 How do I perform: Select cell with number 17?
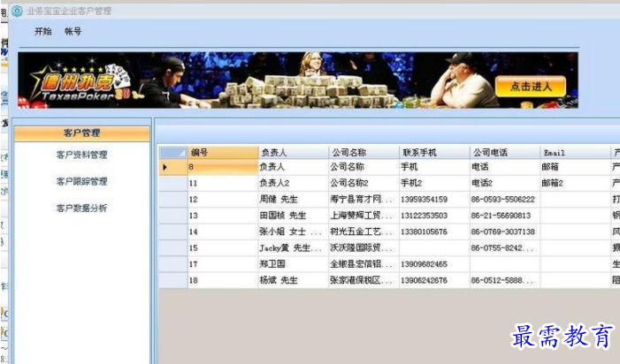point(223,264)
